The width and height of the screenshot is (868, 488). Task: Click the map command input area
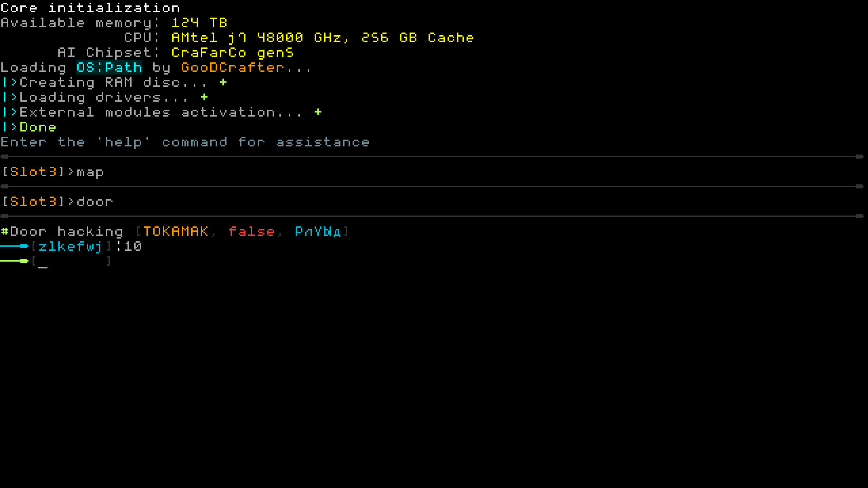coord(90,172)
